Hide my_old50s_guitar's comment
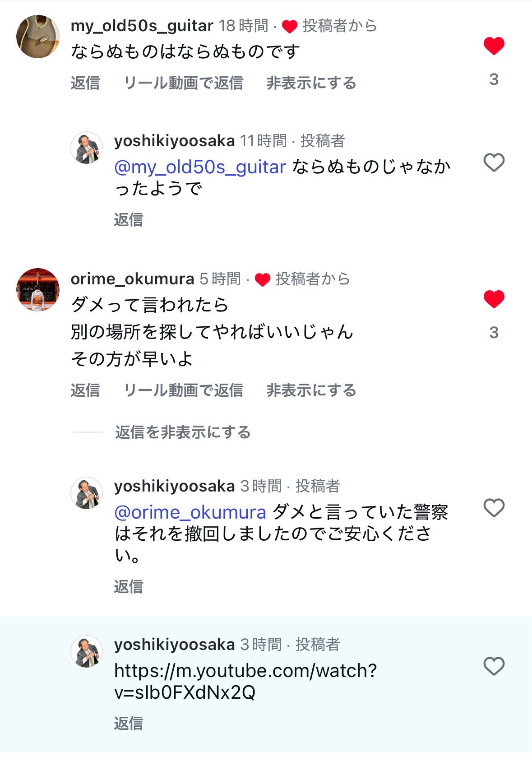532x761 pixels. click(x=311, y=83)
